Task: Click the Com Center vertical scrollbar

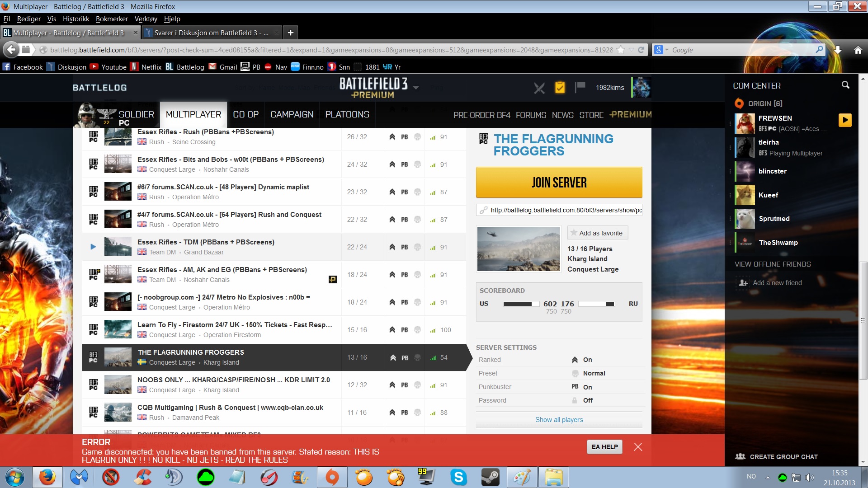Action: tap(863, 321)
